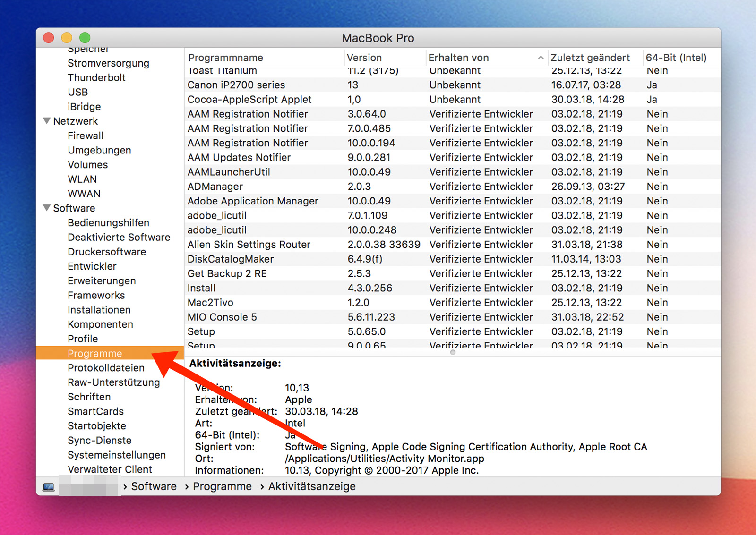Select AAM Registration Notifier version 10.0.0.194
The width and height of the screenshot is (756, 535).
[453, 143]
